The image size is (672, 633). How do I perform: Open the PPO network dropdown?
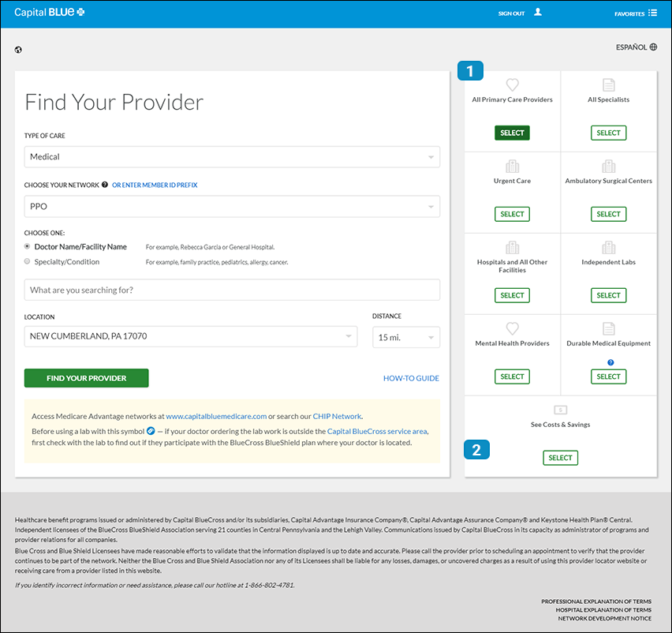[232, 206]
